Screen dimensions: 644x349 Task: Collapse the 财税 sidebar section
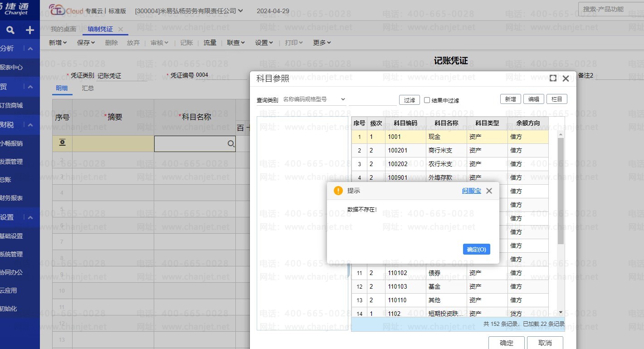(x=30, y=125)
